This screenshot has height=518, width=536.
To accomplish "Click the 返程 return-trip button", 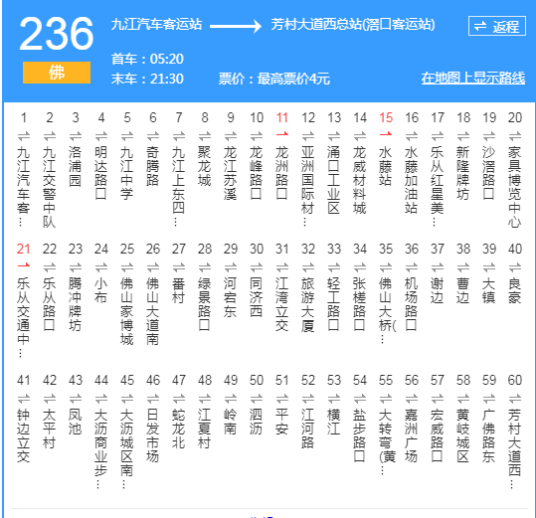I will coord(497,26).
